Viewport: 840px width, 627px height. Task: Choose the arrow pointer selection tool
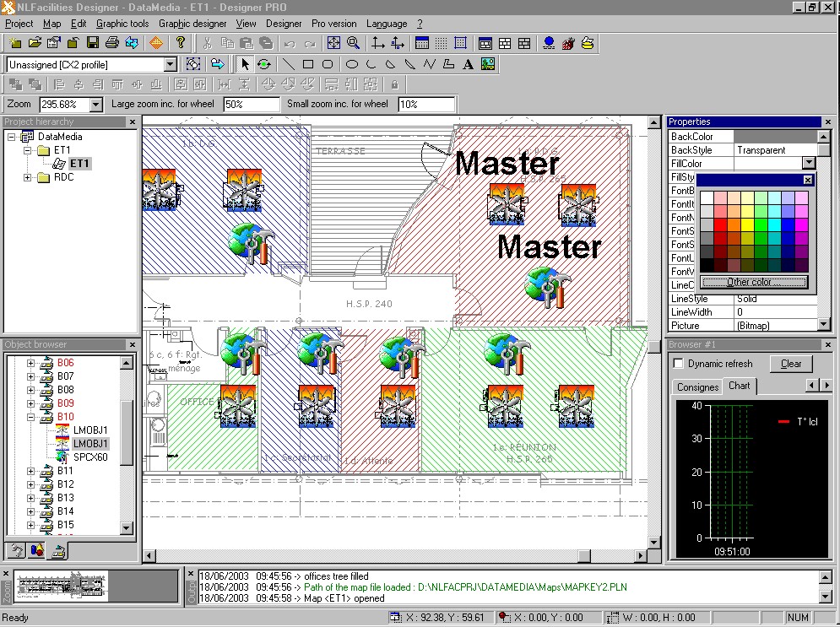pyautogui.click(x=245, y=64)
